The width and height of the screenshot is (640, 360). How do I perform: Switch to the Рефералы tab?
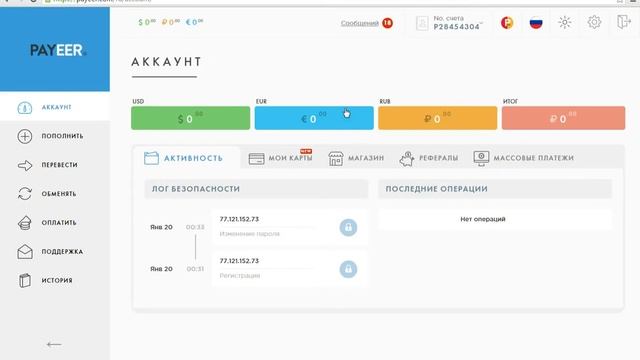[x=429, y=158]
